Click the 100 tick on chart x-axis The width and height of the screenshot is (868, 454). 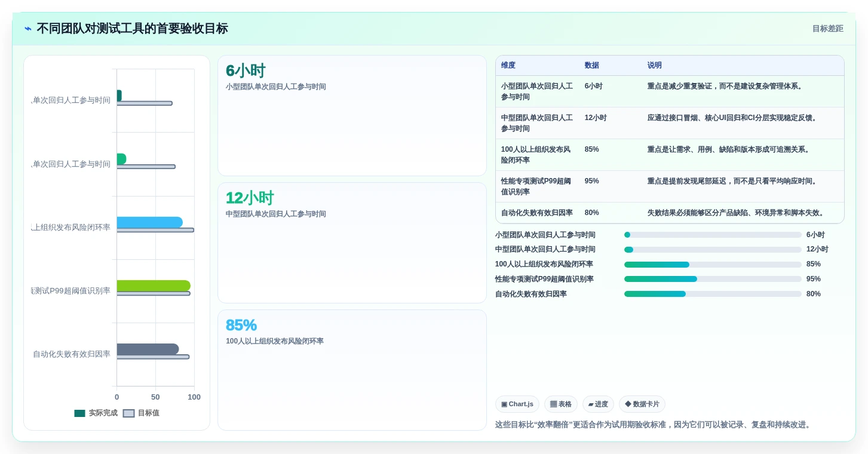pos(194,397)
